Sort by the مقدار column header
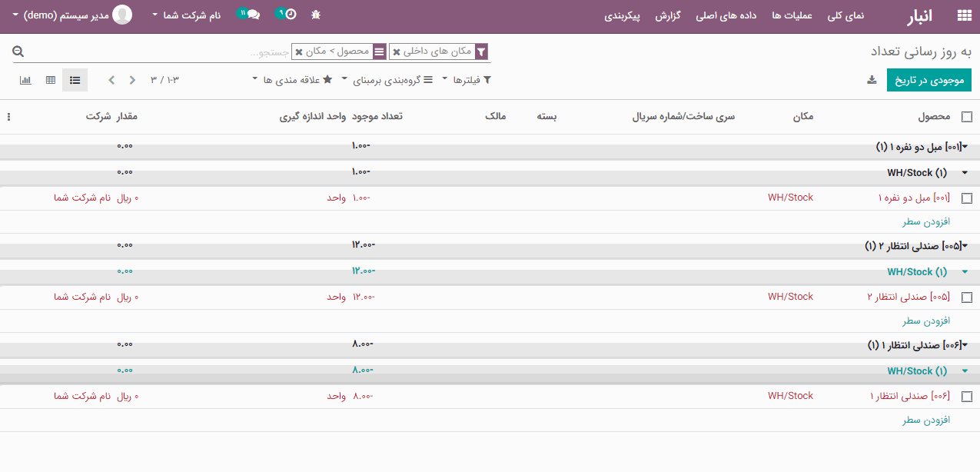This screenshot has height=472, width=980. pyautogui.click(x=127, y=117)
